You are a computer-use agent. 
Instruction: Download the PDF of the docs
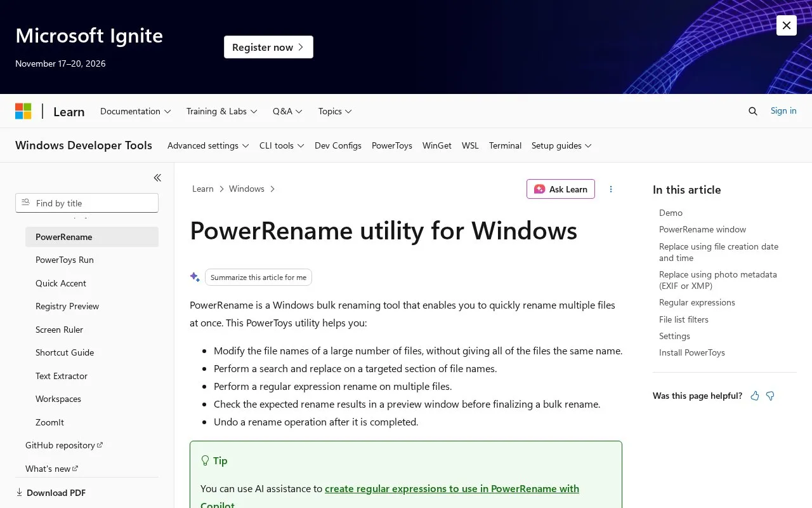(51, 493)
